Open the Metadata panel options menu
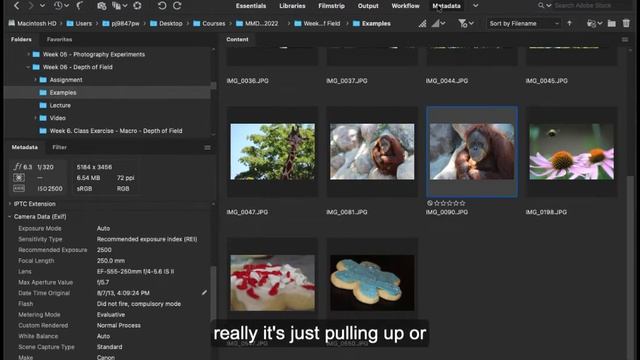Screen dimensions: 640x360 click(x=207, y=148)
